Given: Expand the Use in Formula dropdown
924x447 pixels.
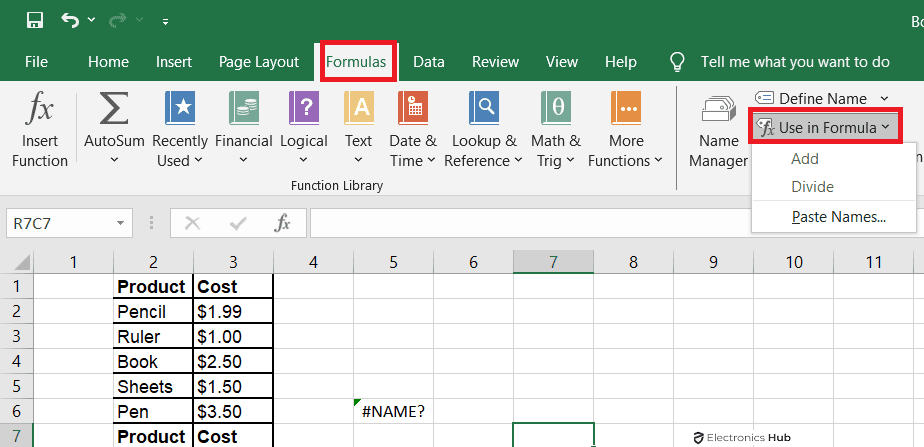Looking at the screenshot, I should point(825,127).
